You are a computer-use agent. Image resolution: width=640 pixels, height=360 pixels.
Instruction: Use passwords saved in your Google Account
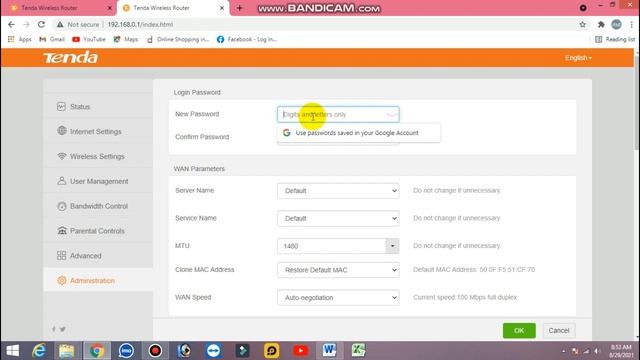point(359,133)
